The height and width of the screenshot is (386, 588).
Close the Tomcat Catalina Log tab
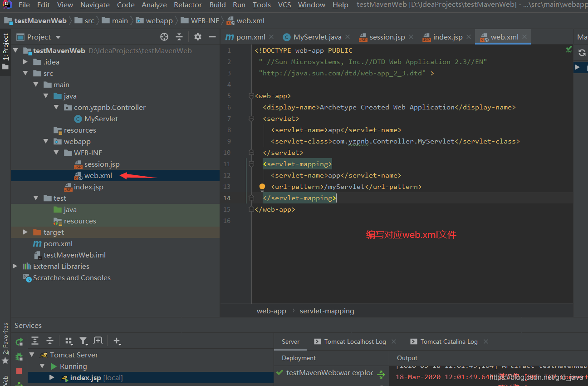click(486, 341)
